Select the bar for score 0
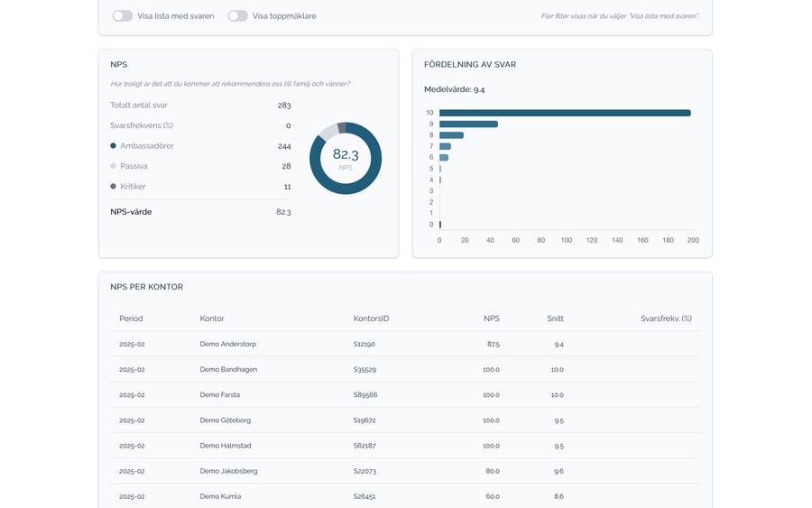The image size is (812, 508). tap(440, 225)
